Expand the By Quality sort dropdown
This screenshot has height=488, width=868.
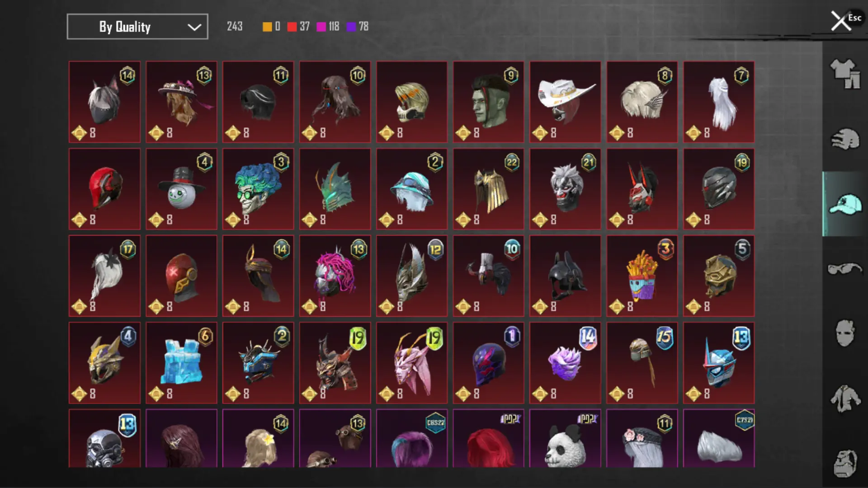coord(137,27)
